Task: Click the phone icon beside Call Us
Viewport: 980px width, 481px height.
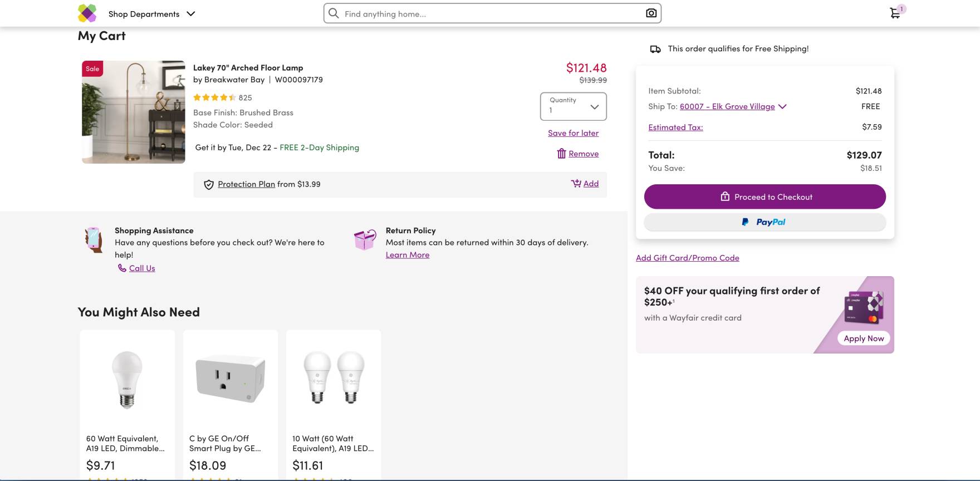Action: (x=122, y=268)
